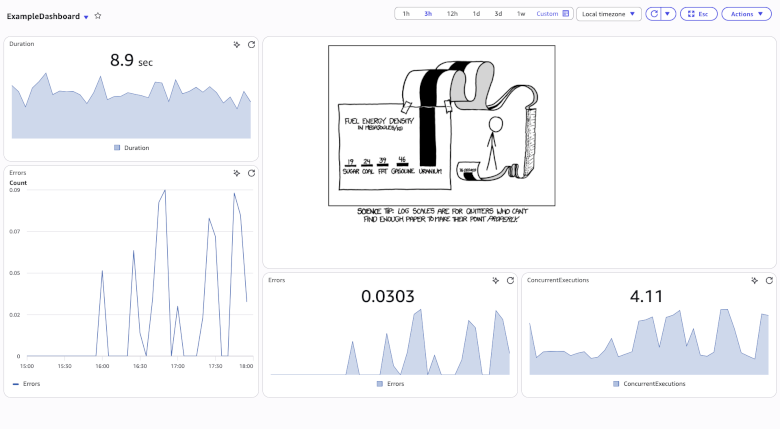This screenshot has width=780, height=429.
Task: Open the auto-refresh options dropdown arrow
Action: click(x=669, y=14)
